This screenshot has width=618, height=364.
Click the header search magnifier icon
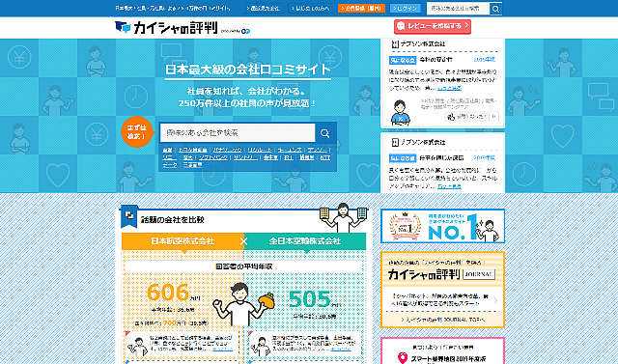click(x=495, y=9)
